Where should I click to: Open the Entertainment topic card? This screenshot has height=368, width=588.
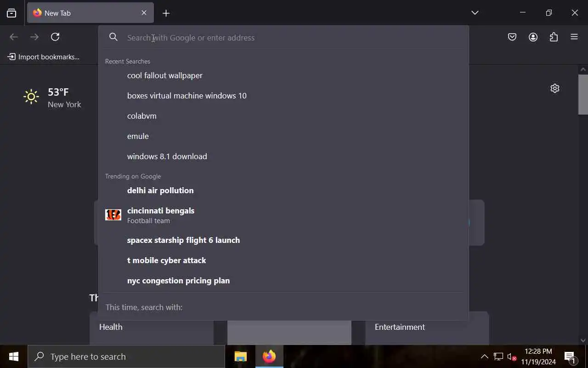point(427,328)
